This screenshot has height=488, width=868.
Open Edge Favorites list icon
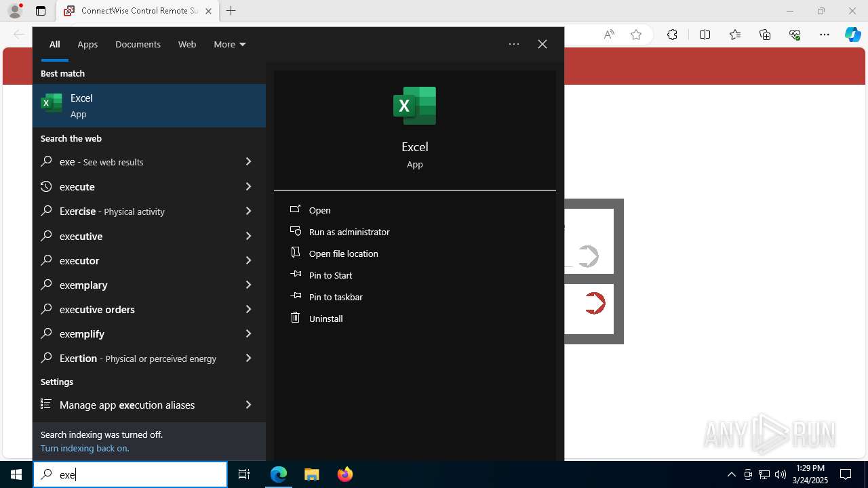coord(735,35)
